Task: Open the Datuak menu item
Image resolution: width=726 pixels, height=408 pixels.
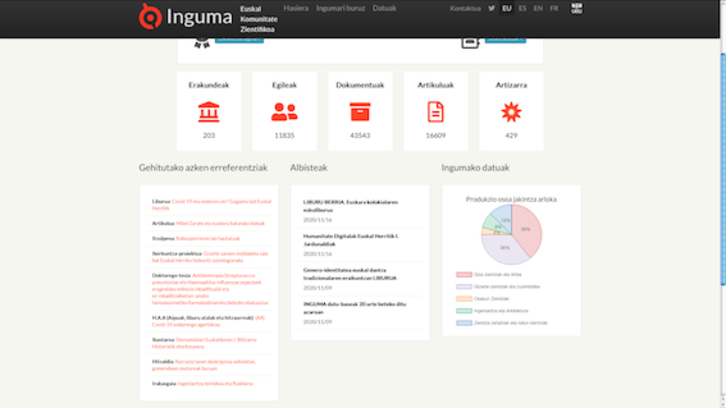Action: [384, 8]
